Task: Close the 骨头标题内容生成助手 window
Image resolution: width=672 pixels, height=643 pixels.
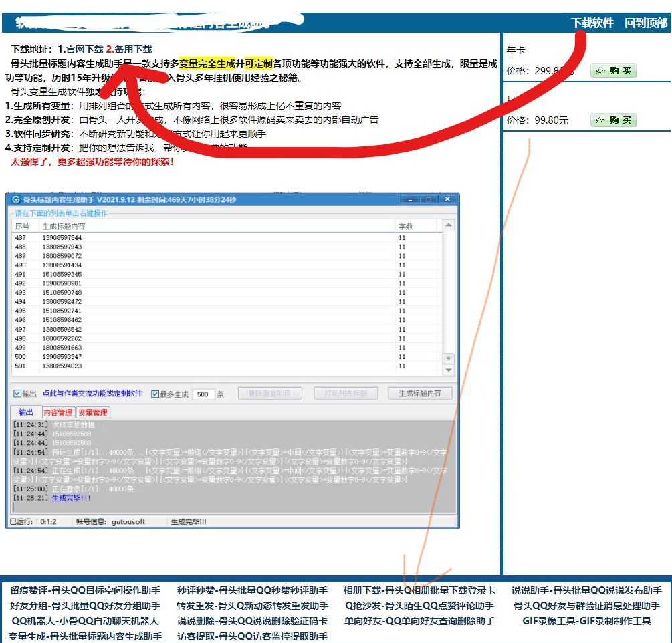Action: point(447,199)
